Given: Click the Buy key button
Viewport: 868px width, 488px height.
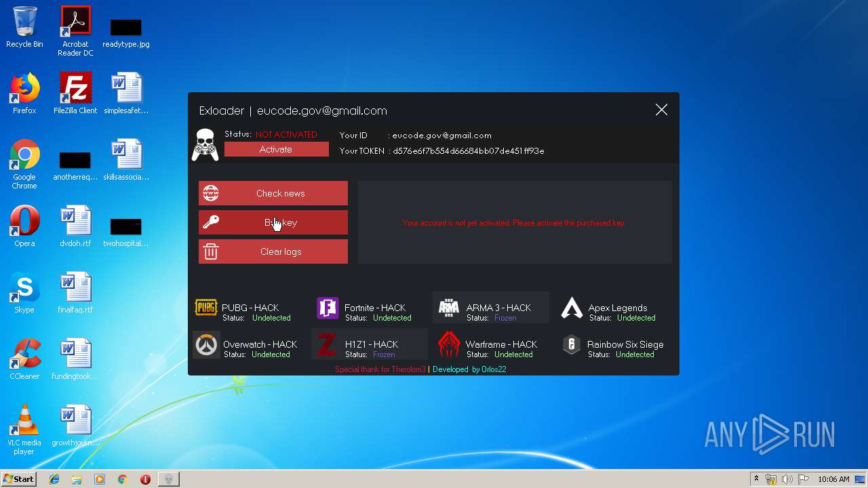Looking at the screenshot, I should click(273, 222).
